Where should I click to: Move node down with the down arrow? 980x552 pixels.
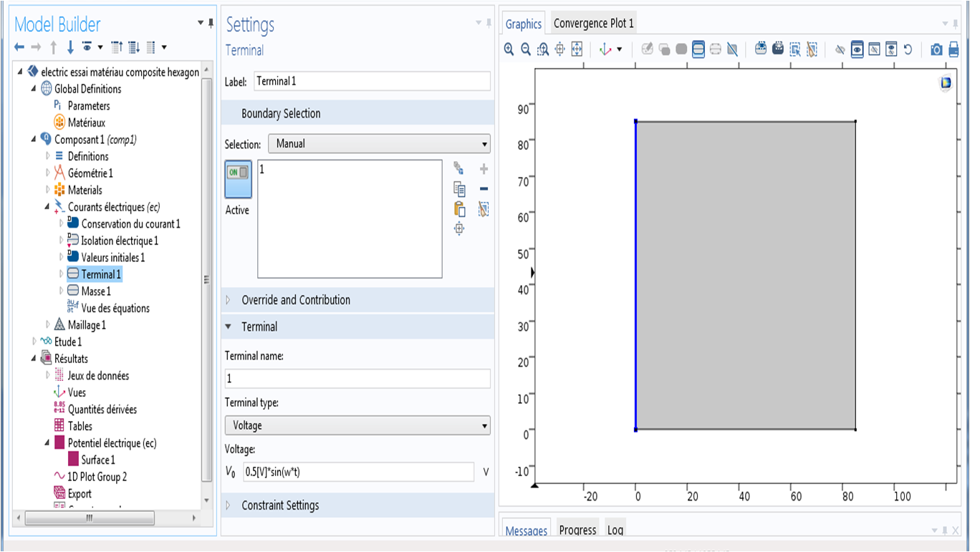(70, 47)
